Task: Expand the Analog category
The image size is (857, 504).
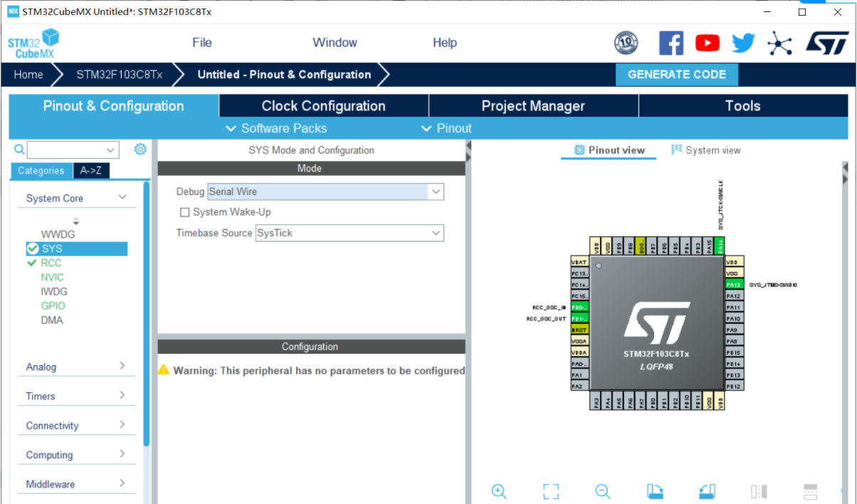Action: pyautogui.click(x=122, y=366)
